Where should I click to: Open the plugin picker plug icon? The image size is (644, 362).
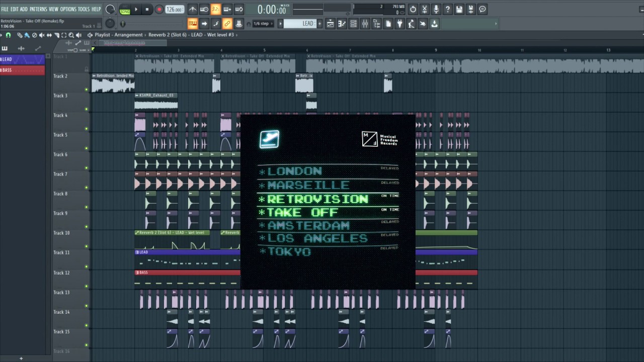(399, 24)
